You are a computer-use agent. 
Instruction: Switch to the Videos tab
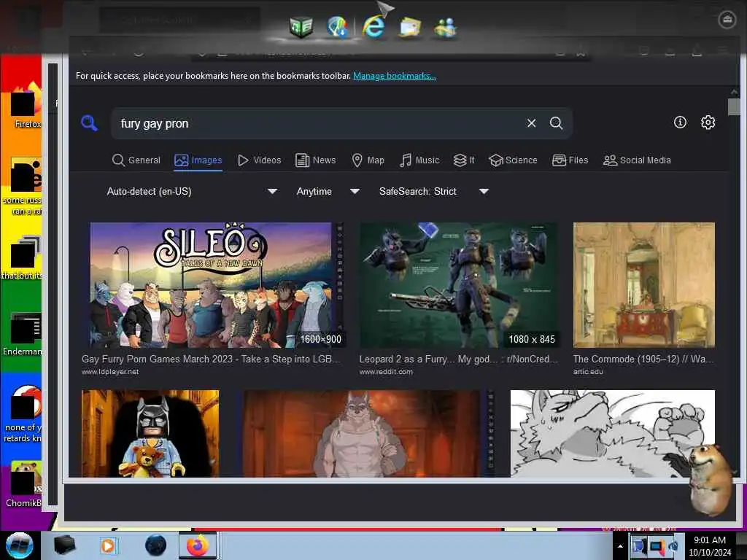[260, 160]
